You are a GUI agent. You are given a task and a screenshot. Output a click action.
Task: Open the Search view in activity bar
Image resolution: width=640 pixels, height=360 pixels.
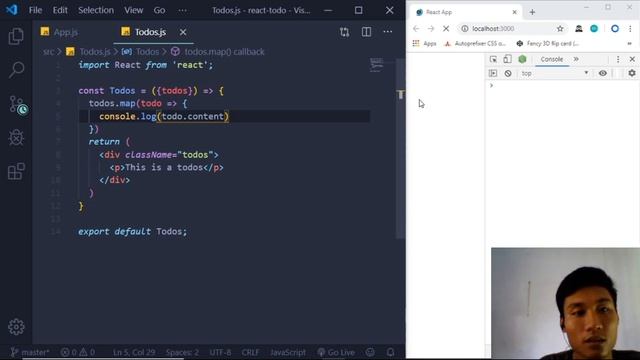point(16,70)
